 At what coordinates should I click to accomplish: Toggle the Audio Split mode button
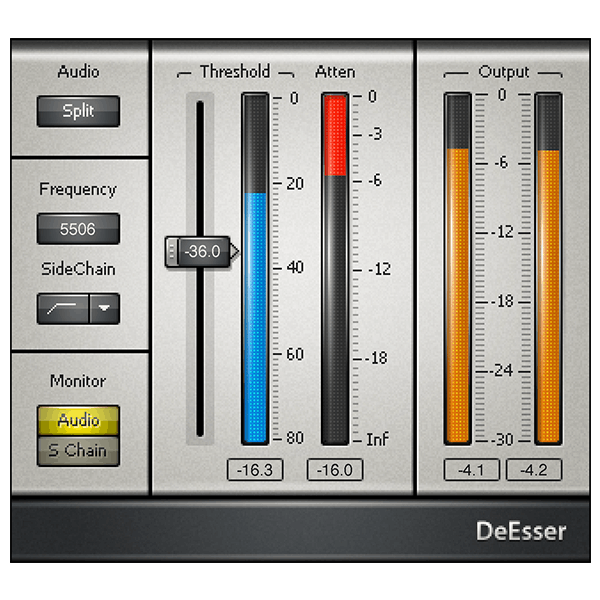78,111
